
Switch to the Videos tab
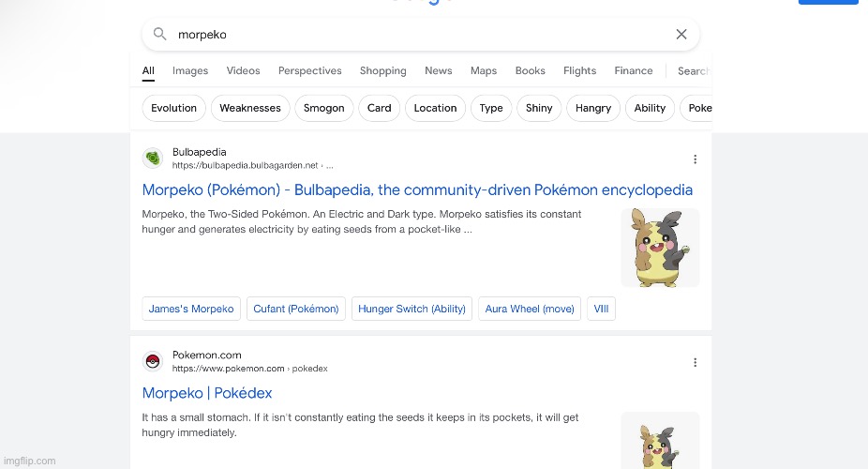[x=243, y=70]
